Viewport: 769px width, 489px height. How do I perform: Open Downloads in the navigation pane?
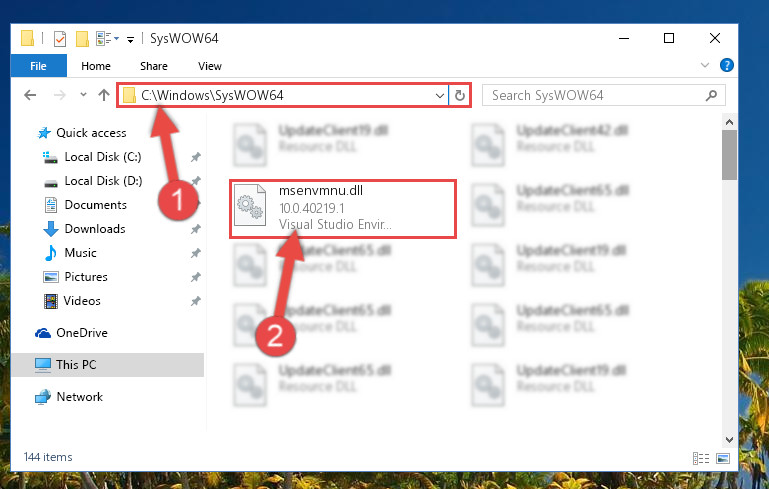95,229
